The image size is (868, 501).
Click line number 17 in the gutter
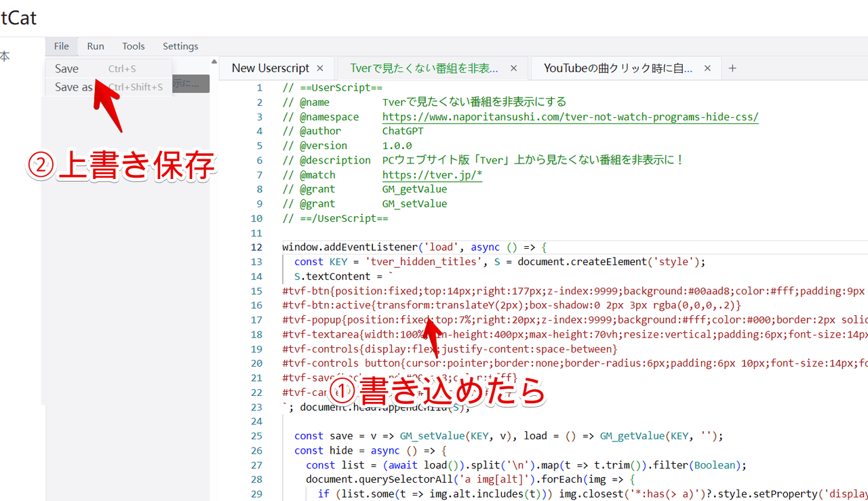256,320
